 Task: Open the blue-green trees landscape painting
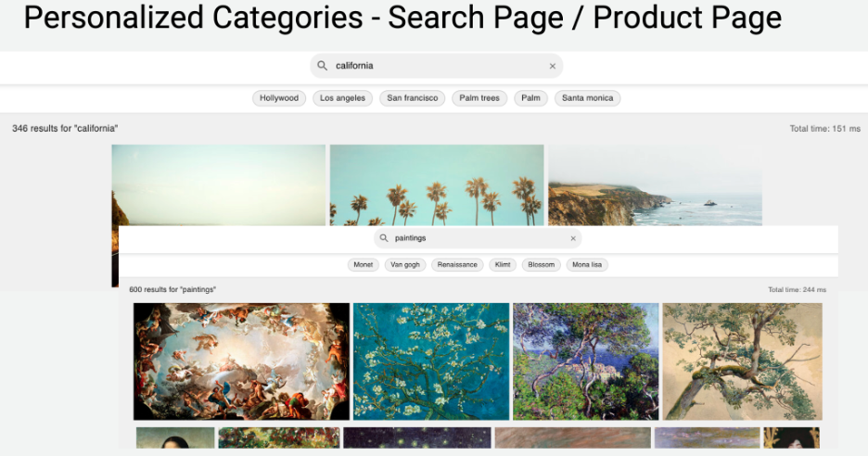[x=586, y=361]
